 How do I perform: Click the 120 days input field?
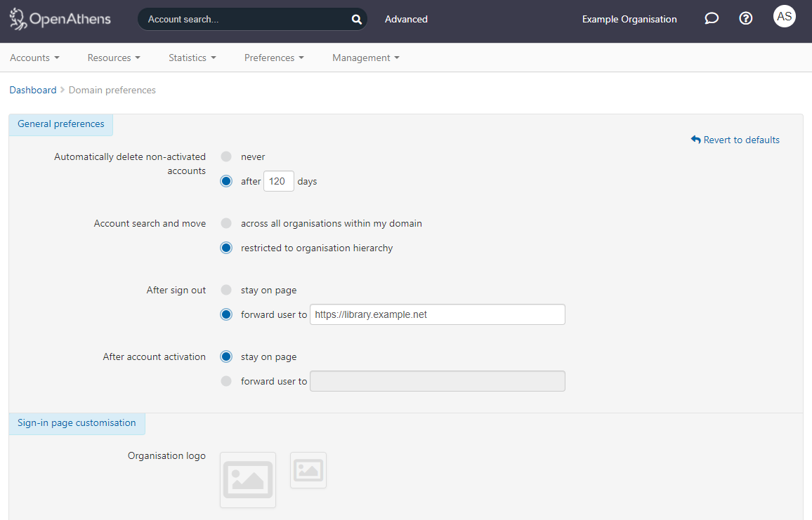pyautogui.click(x=278, y=180)
